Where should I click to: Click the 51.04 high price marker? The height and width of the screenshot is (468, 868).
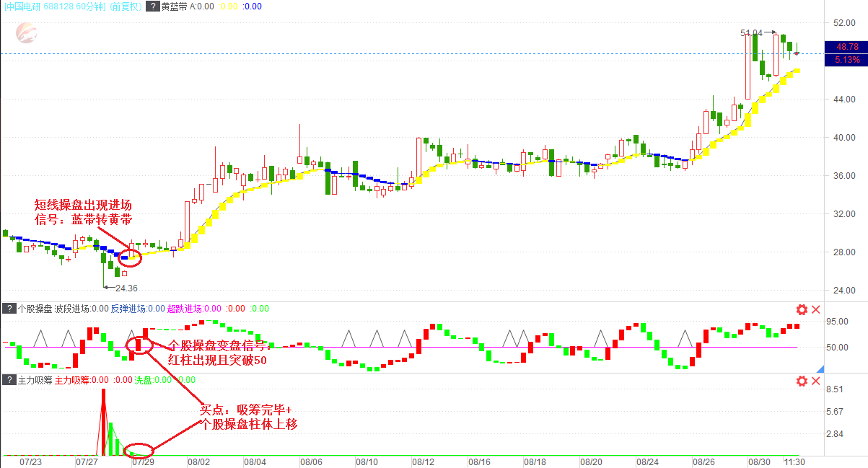coord(751,33)
